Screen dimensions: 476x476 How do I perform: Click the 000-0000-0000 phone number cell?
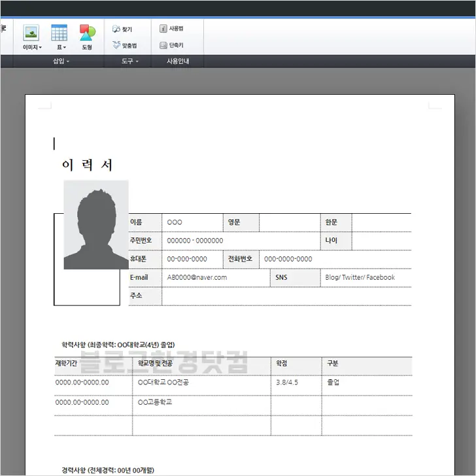coord(335,259)
